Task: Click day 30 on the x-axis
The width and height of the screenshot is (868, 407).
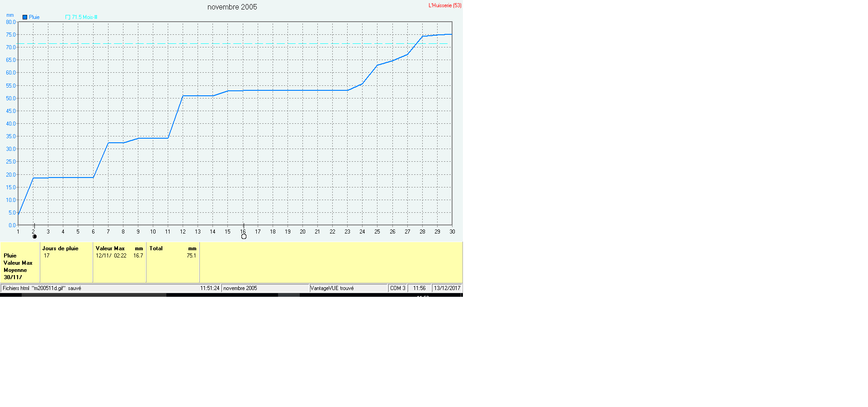Action: coord(452,231)
